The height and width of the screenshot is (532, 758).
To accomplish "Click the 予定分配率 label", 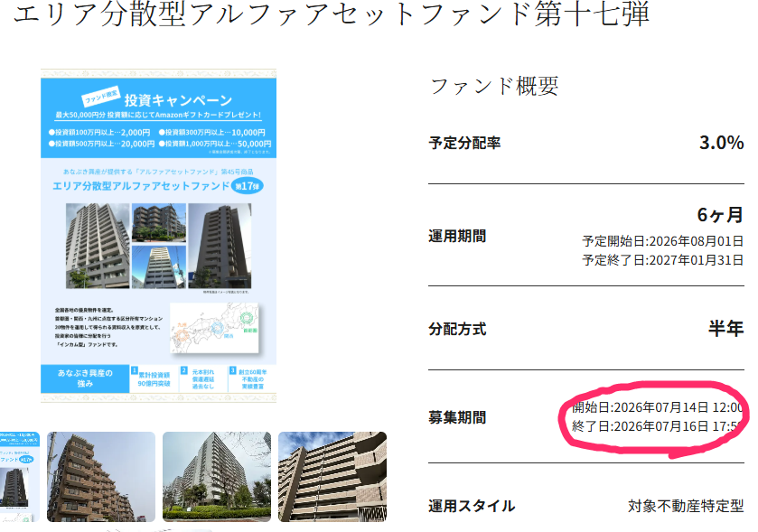I will (464, 143).
